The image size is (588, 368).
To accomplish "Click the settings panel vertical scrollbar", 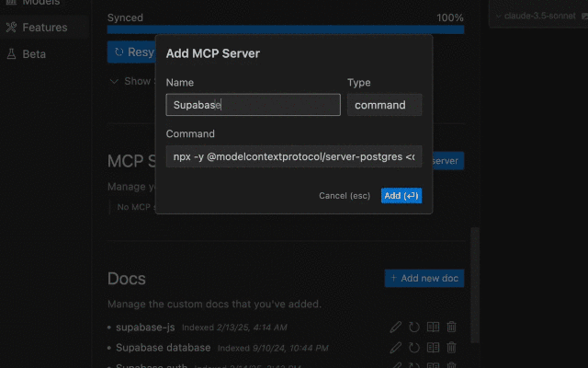I will click(475, 285).
